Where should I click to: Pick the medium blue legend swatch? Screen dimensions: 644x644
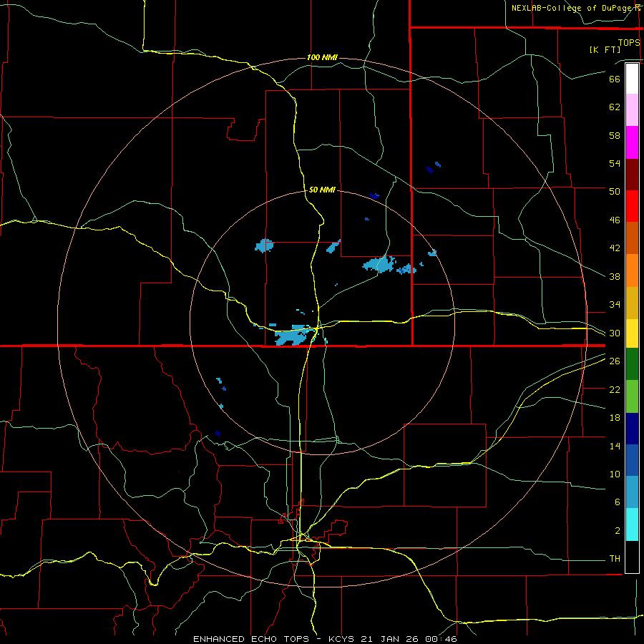pyautogui.click(x=632, y=460)
